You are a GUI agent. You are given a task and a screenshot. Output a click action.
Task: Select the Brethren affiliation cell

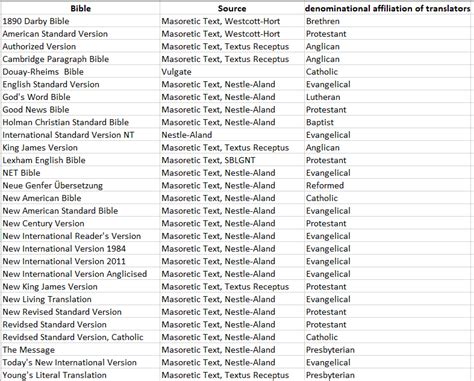tap(387, 21)
